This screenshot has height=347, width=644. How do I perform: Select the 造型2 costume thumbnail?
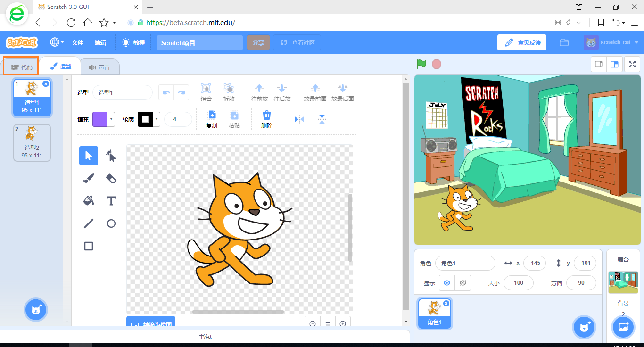32,142
